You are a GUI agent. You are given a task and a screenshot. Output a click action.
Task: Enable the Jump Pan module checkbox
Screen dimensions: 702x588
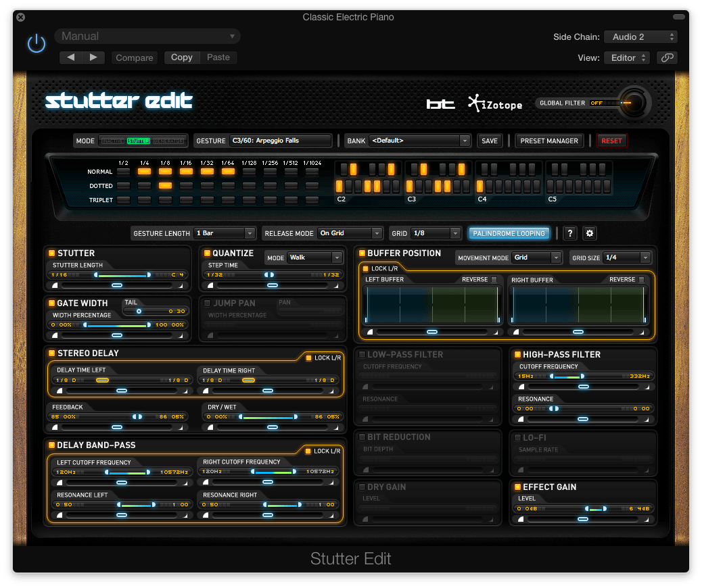coord(208,303)
